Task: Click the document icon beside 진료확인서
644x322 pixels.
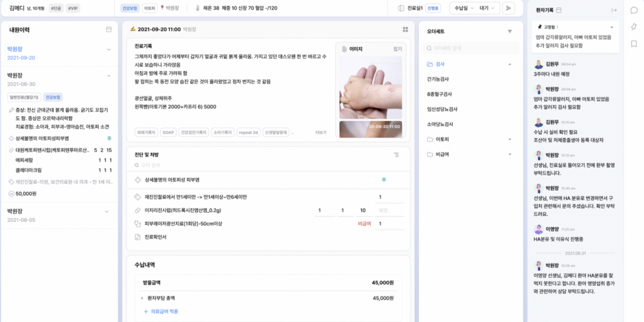Action: (x=138, y=237)
